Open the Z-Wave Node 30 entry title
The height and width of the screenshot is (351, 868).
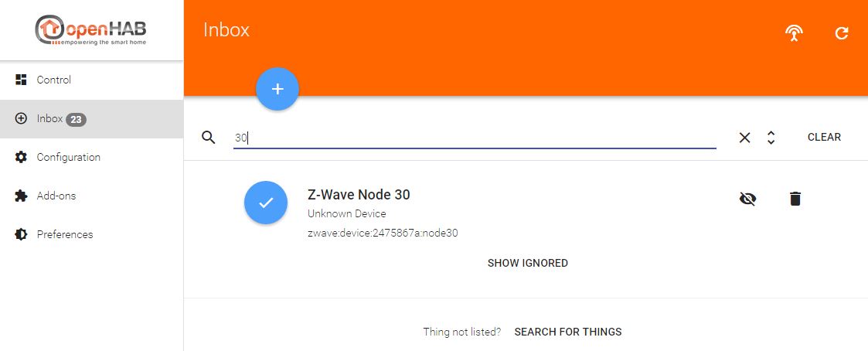[359, 195]
